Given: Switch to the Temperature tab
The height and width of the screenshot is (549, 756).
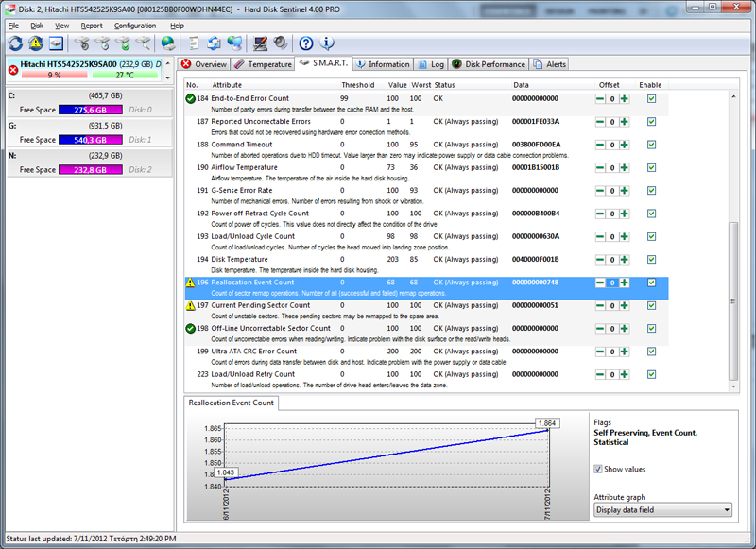Looking at the screenshot, I should tap(263, 64).
